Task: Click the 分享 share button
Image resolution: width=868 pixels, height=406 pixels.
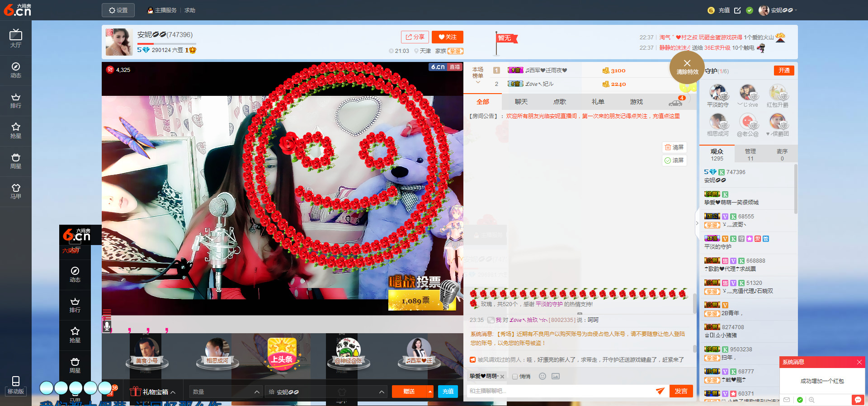Action: point(415,37)
